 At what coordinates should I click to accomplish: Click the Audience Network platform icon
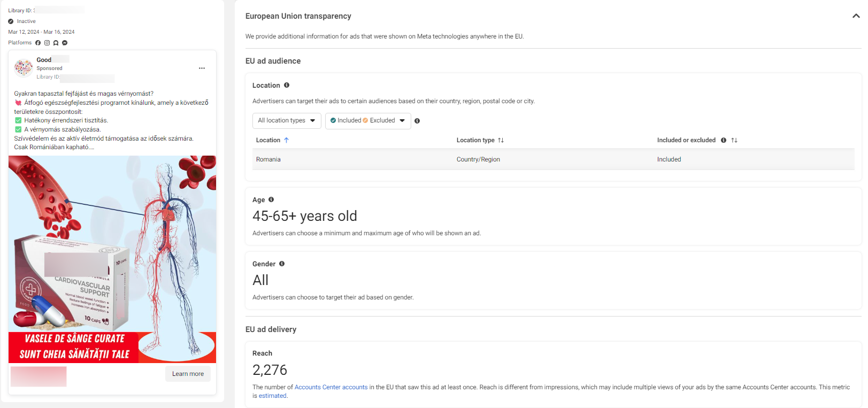click(56, 43)
